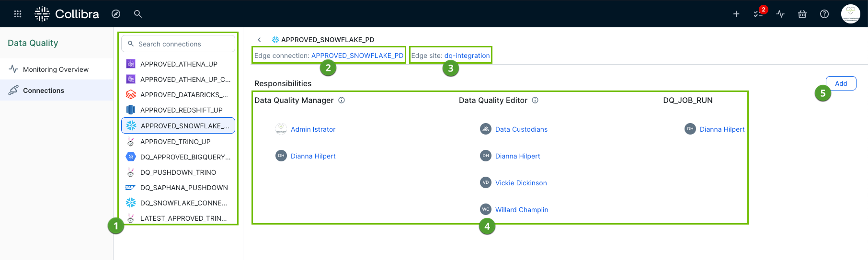Screen dimensions: 868x260
Task: Open Monitoring Overview in sidebar
Action: click(x=57, y=69)
